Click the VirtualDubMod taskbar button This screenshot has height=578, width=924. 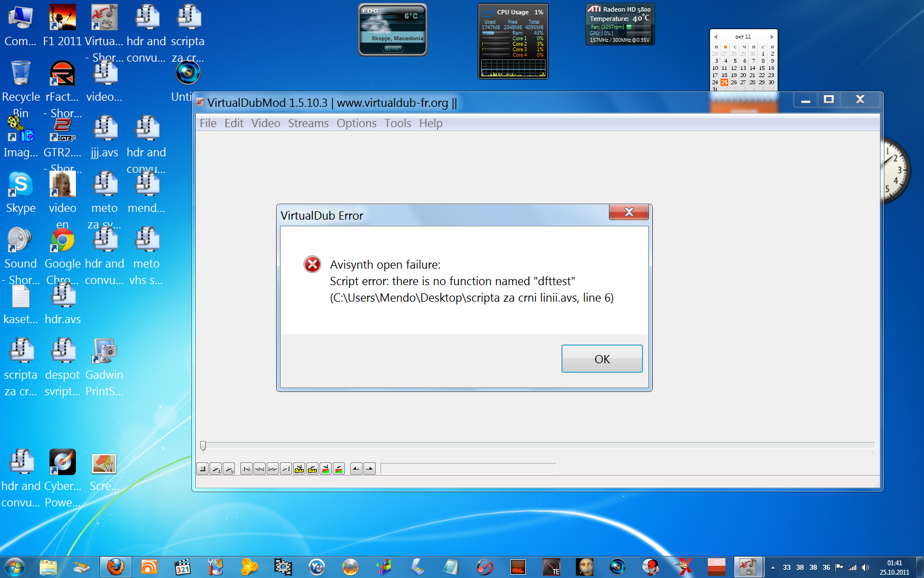[748, 566]
